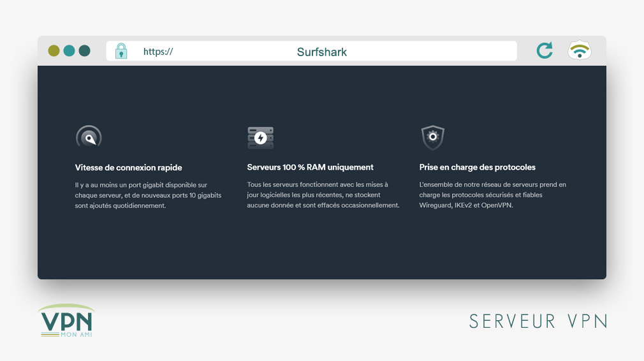Click the dark green window dot
The image size is (644, 361).
pyautogui.click(x=84, y=51)
